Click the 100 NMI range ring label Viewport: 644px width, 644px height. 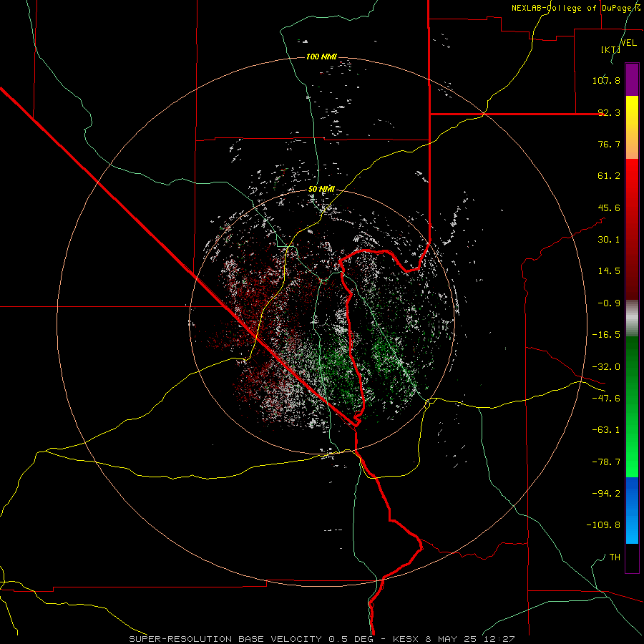(x=321, y=57)
